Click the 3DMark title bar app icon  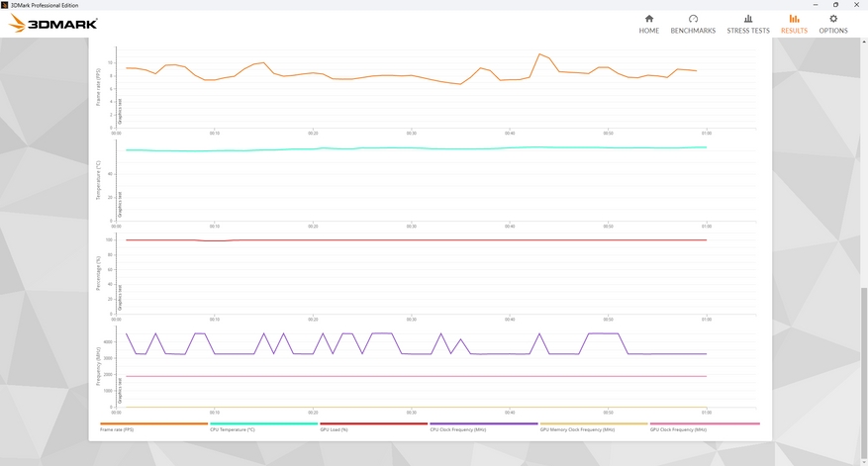click(4, 5)
